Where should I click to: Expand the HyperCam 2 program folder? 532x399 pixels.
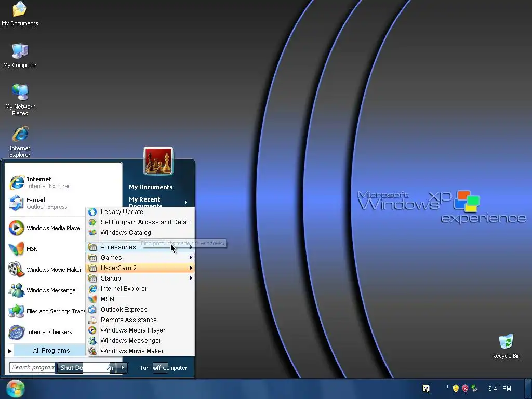[140, 268]
